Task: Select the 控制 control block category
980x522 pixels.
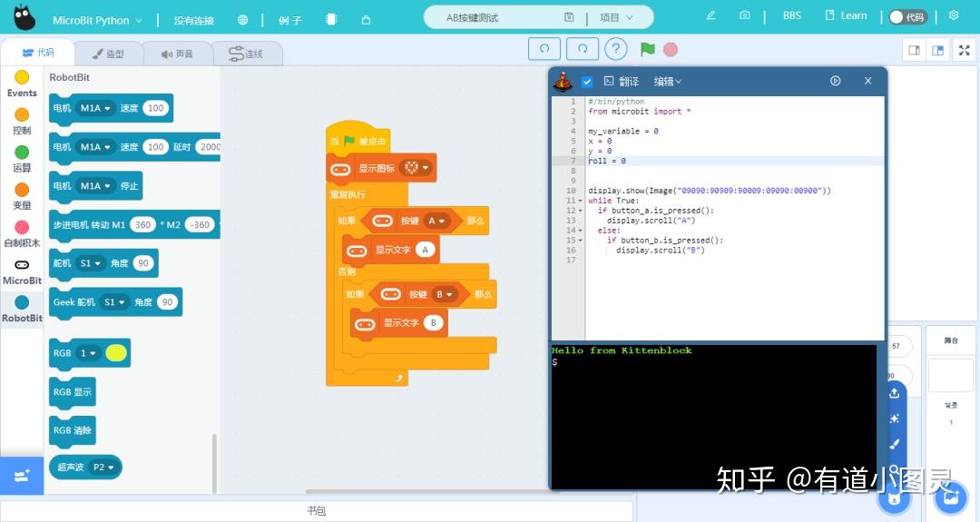Action: 22,122
